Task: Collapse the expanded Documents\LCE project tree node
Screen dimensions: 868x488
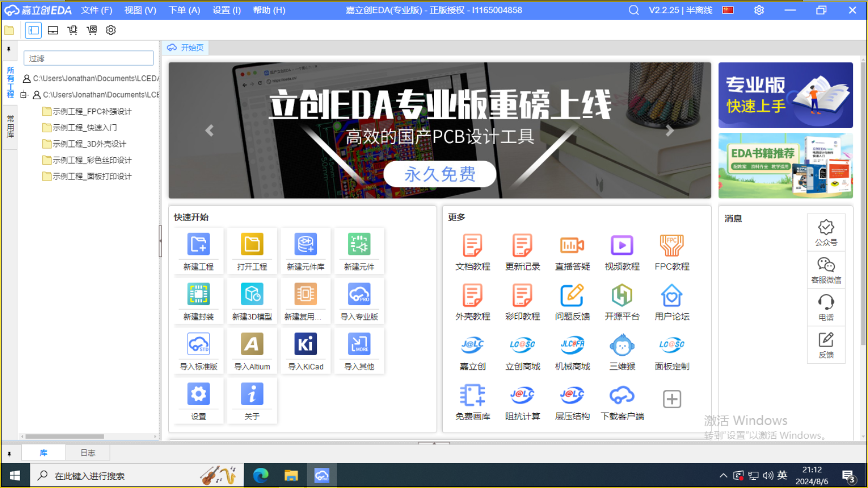Action: tap(23, 95)
